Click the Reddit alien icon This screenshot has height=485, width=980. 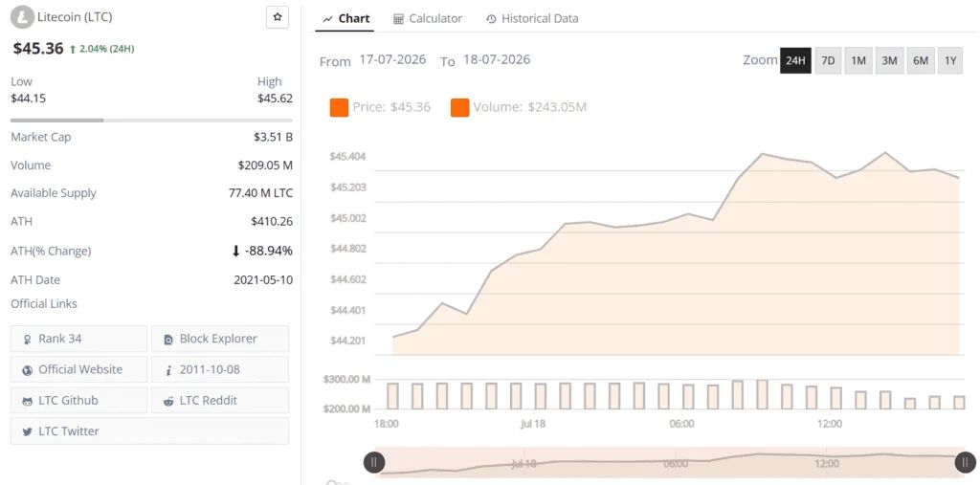point(168,401)
